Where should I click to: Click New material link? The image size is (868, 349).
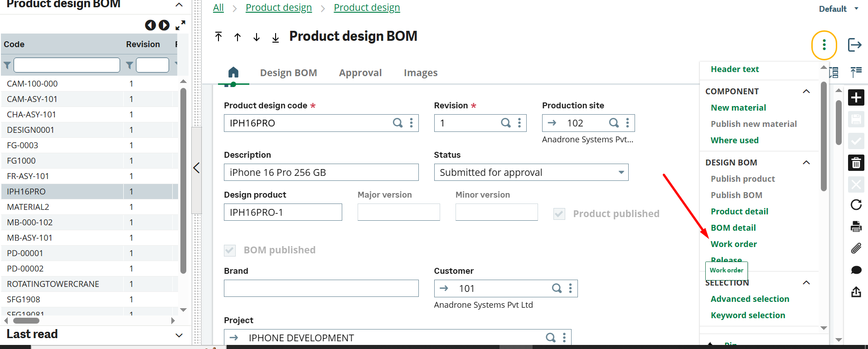[738, 107]
